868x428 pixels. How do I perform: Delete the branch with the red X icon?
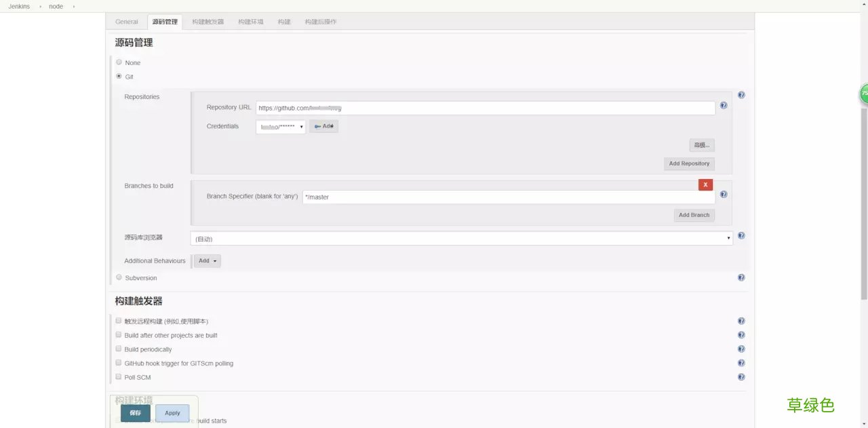pyautogui.click(x=705, y=184)
